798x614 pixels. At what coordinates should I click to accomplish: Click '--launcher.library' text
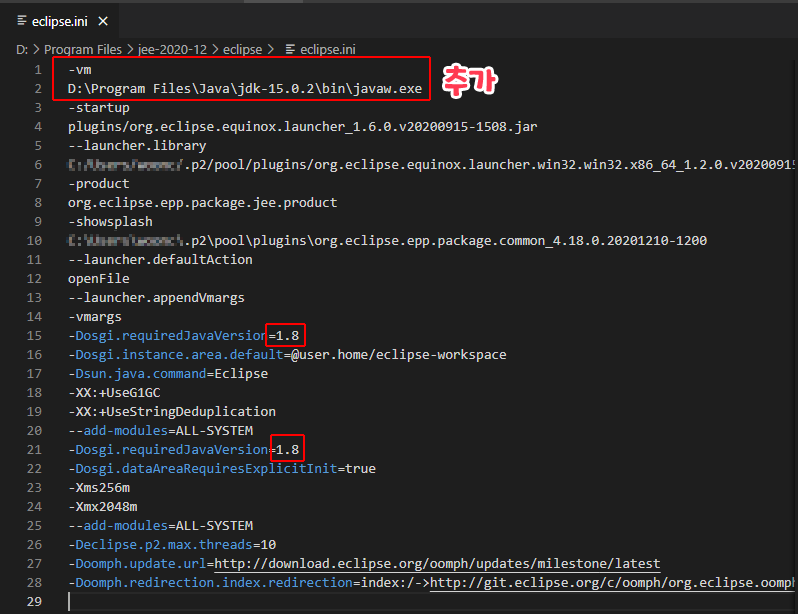(137, 146)
